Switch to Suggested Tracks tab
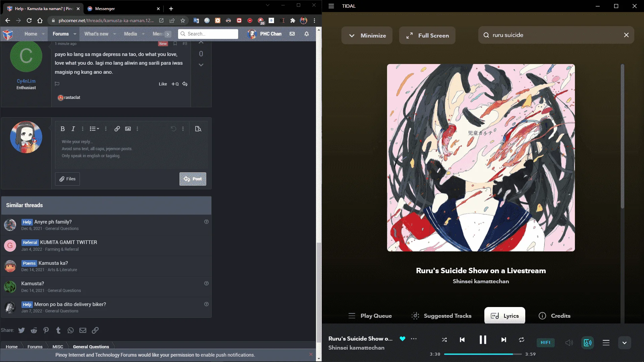 441,316
